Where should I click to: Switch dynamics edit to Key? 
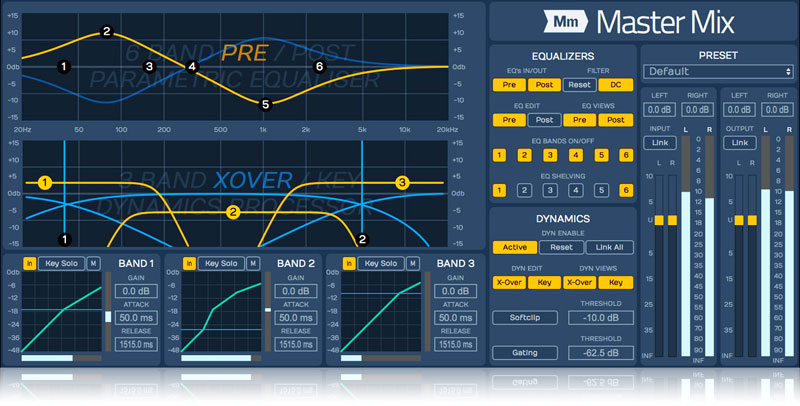(543, 283)
